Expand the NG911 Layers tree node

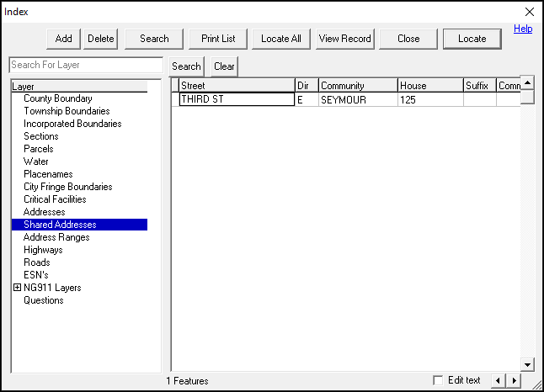pyautogui.click(x=17, y=288)
